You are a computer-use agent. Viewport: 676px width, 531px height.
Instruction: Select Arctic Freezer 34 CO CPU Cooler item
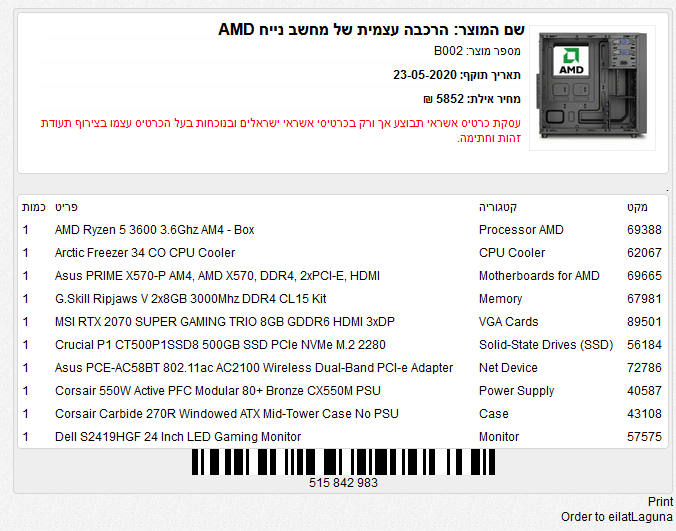[x=145, y=253]
